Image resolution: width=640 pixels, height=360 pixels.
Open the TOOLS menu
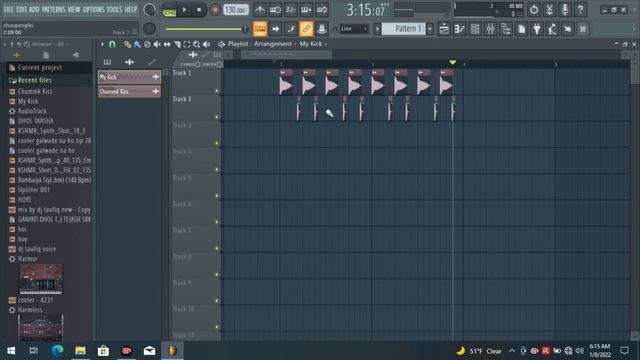(114, 9)
